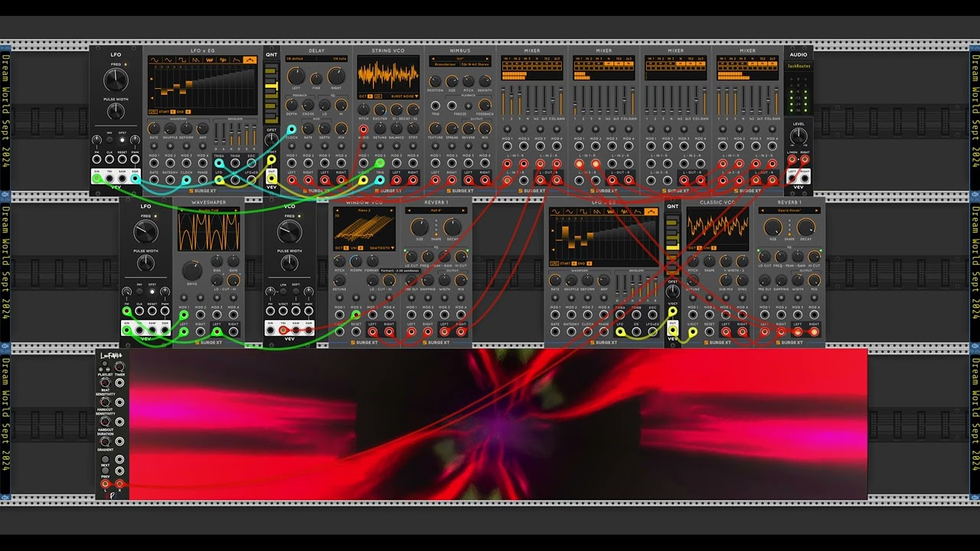The width and height of the screenshot is (980, 551).
Task: Click L/MON jack on Audio module
Action: tap(792, 160)
